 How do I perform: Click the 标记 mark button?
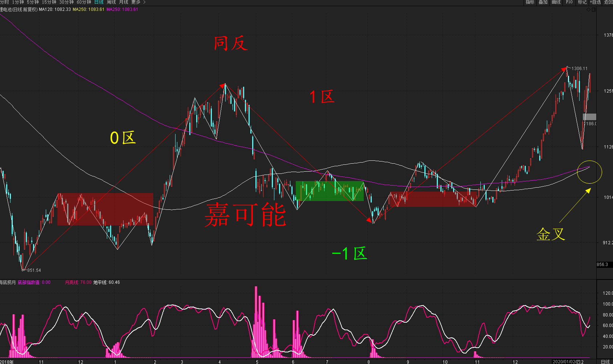582,2
